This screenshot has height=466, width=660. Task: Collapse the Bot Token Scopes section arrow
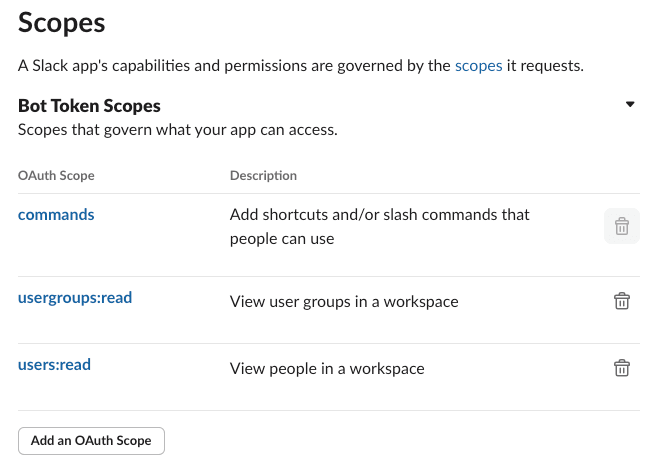[x=630, y=104]
